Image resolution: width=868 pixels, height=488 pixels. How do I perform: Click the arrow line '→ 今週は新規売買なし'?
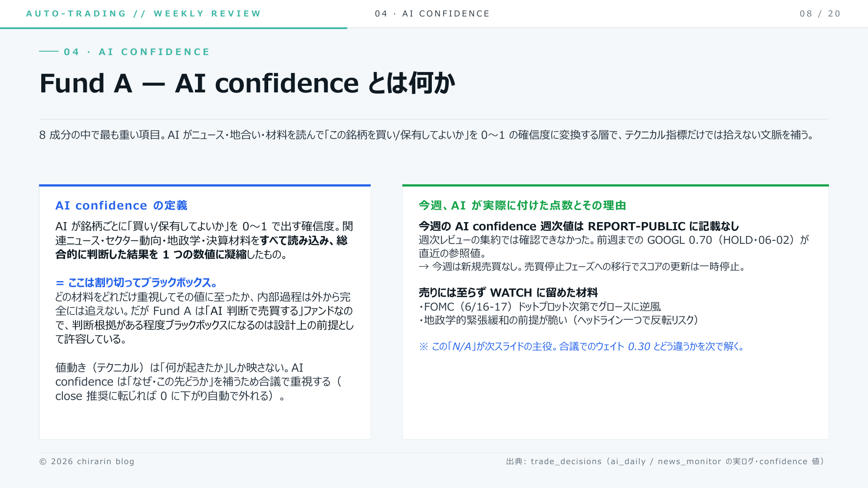pyautogui.click(x=582, y=266)
